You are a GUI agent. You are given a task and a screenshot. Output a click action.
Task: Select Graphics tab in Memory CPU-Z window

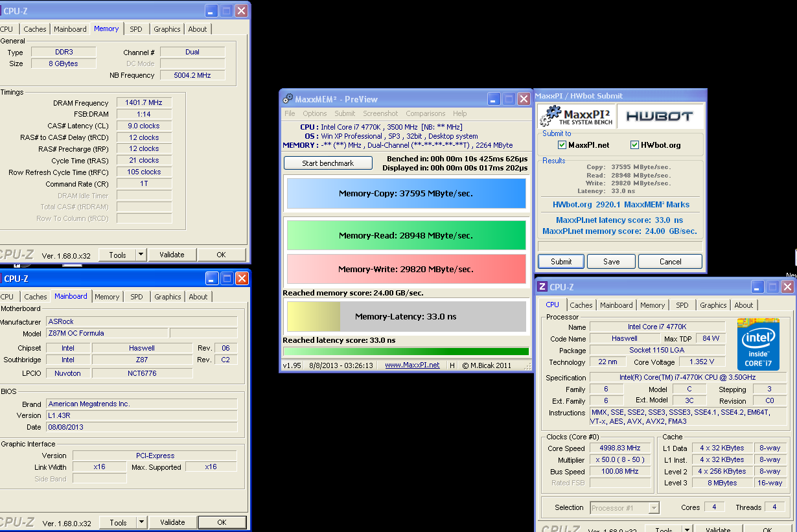coord(167,29)
